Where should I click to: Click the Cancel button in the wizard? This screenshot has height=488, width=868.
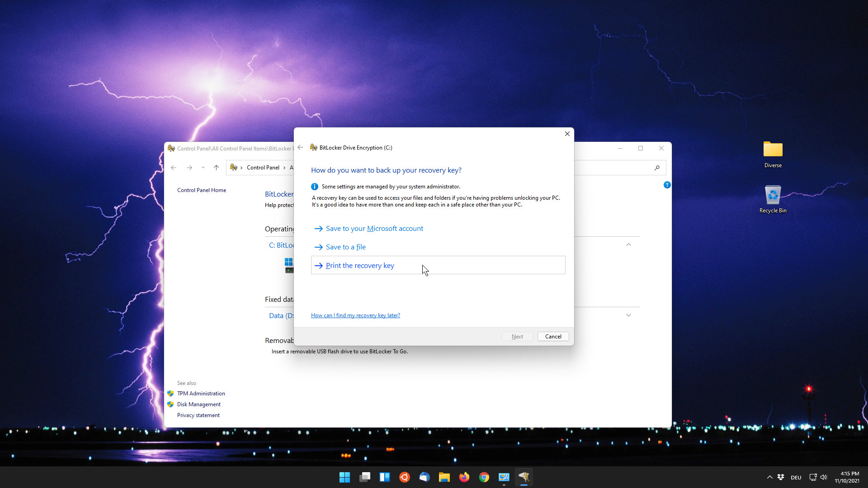pyautogui.click(x=553, y=337)
